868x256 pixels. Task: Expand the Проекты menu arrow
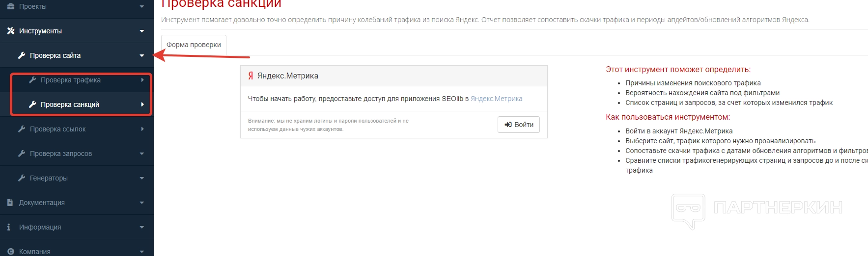pyautogui.click(x=142, y=7)
